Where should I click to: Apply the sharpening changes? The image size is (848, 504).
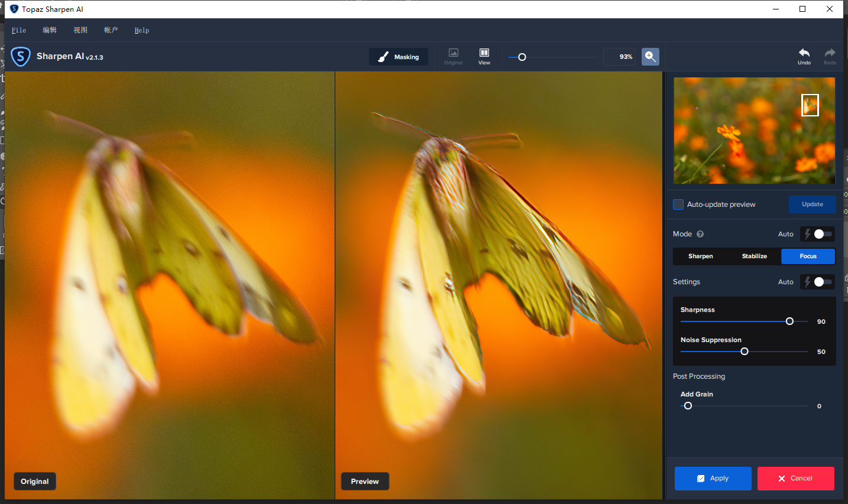(x=713, y=479)
